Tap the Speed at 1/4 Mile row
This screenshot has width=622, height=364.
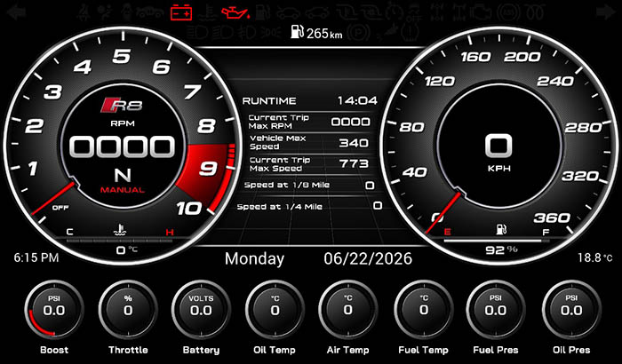pos(309,206)
